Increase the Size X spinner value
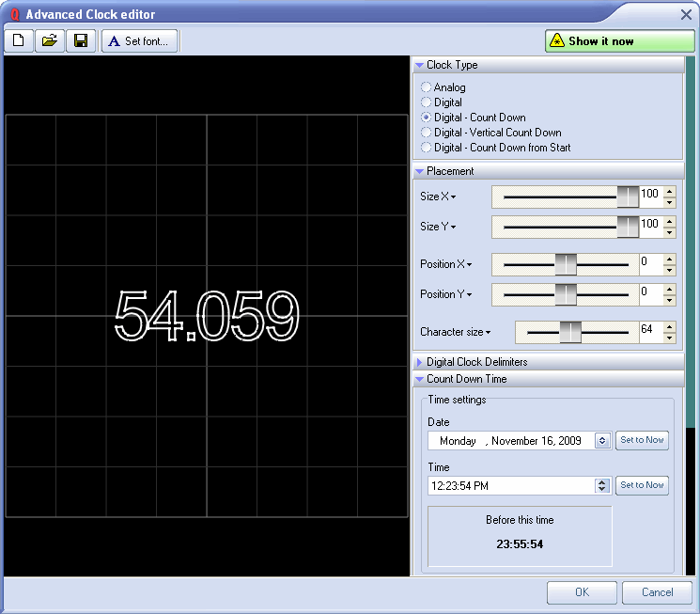Screen dimensions: 700x614 click(x=669, y=192)
